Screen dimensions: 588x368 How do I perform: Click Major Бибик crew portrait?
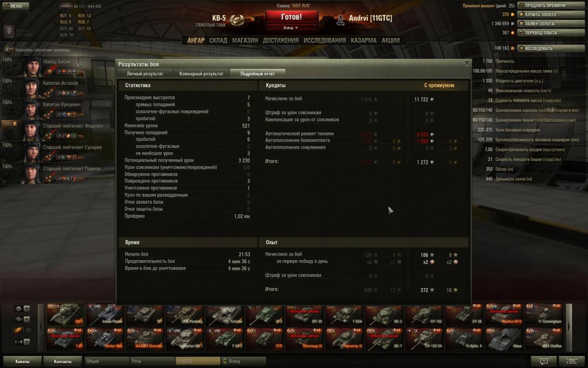point(33,67)
